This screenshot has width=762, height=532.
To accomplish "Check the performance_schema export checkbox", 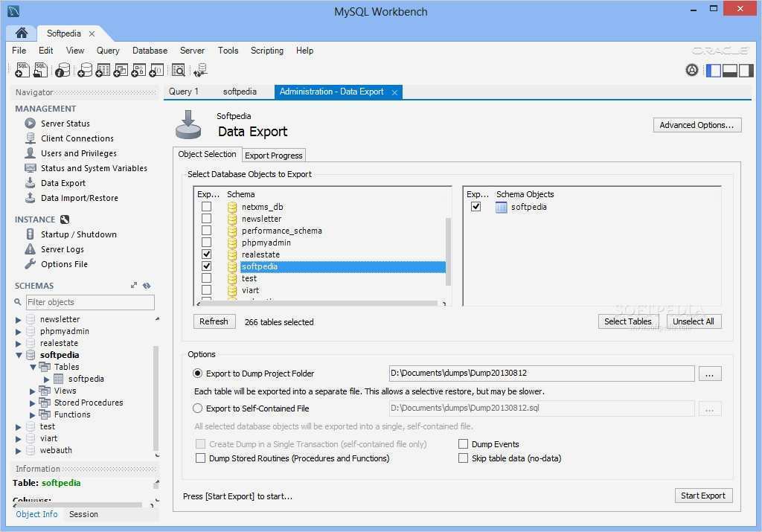I will point(207,231).
